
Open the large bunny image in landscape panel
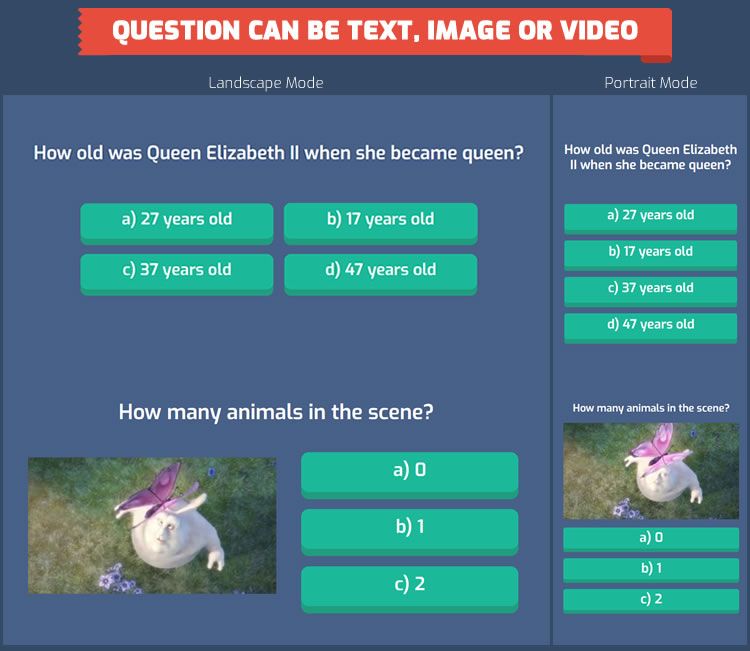tap(152, 526)
